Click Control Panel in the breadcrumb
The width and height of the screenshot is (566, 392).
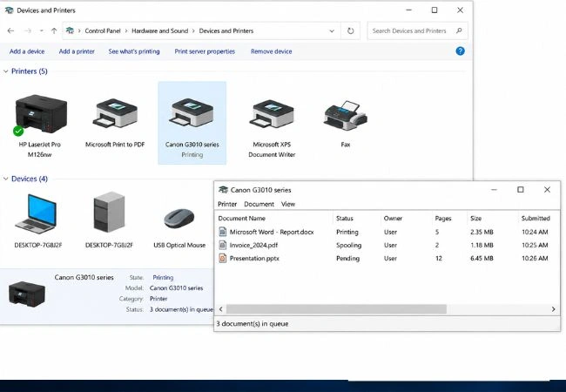coord(103,31)
